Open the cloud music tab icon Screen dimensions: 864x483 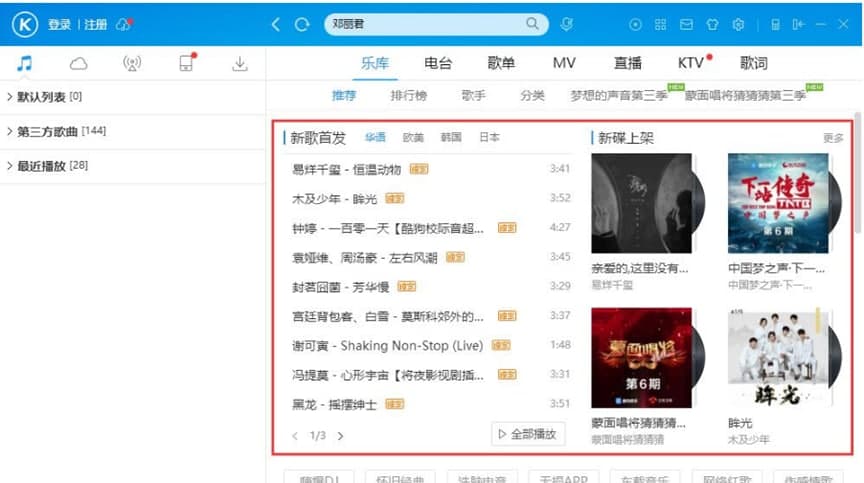[x=78, y=64]
